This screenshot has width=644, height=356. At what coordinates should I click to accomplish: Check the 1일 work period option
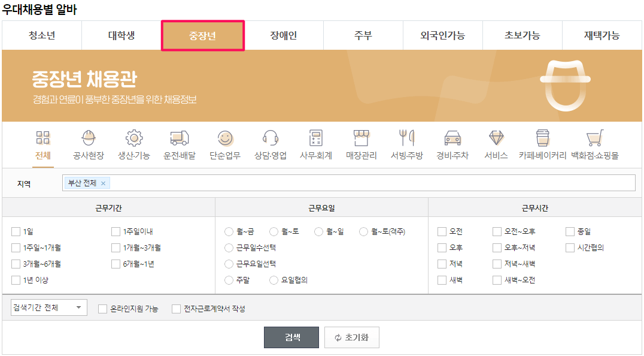click(x=15, y=231)
